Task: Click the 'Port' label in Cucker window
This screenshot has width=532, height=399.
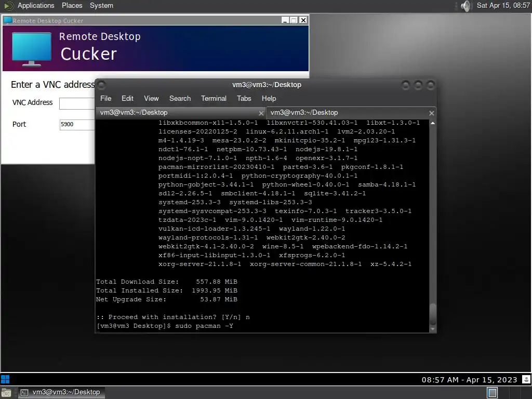Action: pos(19,124)
